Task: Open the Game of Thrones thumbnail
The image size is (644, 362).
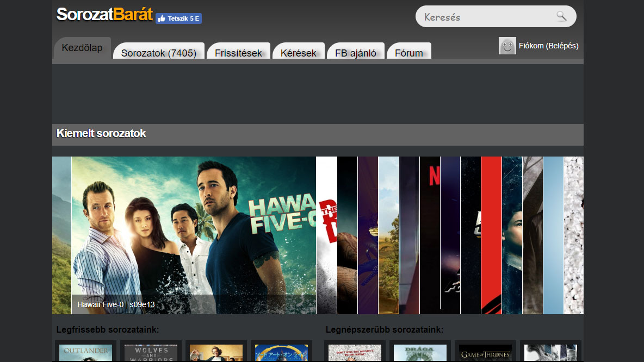Action: coord(485,353)
